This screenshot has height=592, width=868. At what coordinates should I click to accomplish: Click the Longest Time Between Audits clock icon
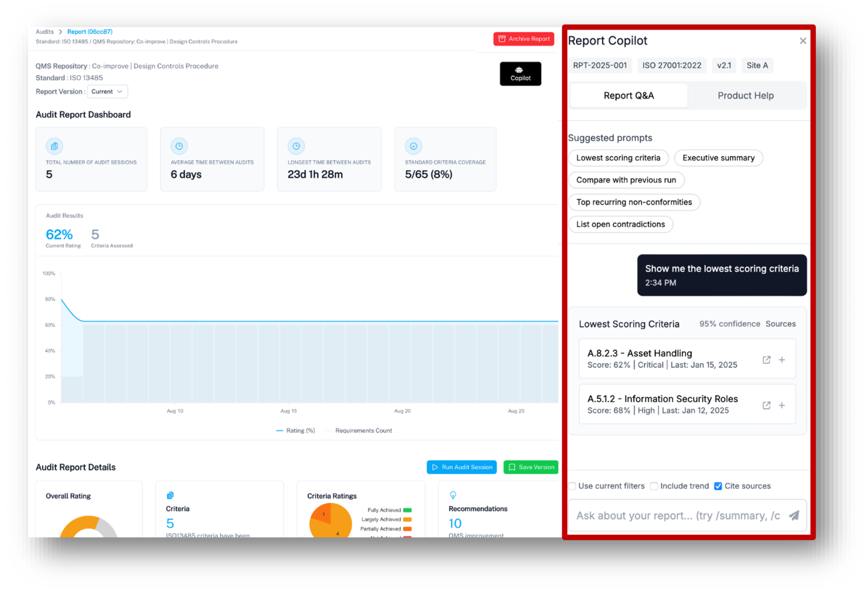click(296, 146)
